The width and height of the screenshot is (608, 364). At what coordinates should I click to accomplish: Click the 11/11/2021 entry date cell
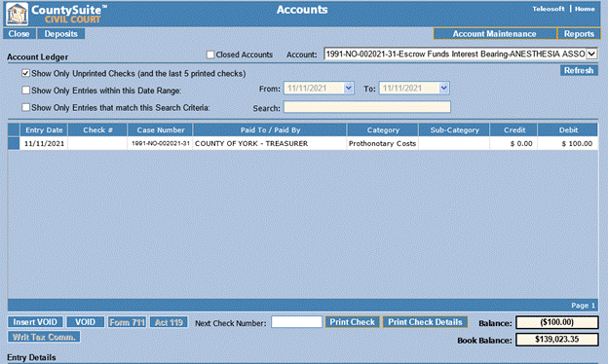44,143
